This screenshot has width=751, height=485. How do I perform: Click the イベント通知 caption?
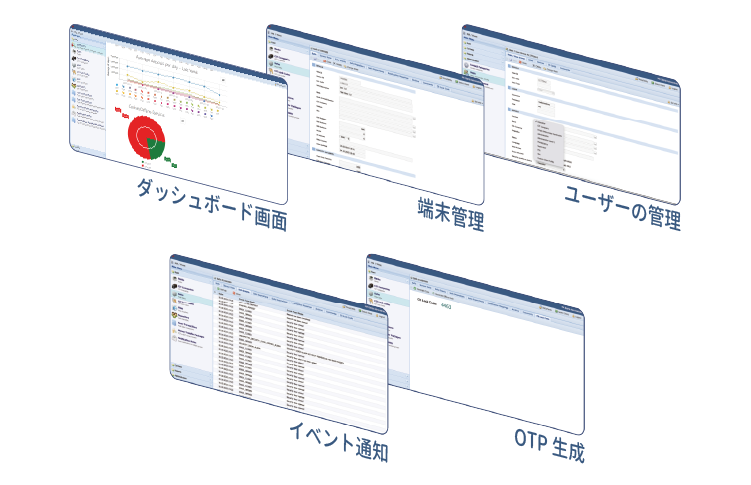[x=337, y=443]
